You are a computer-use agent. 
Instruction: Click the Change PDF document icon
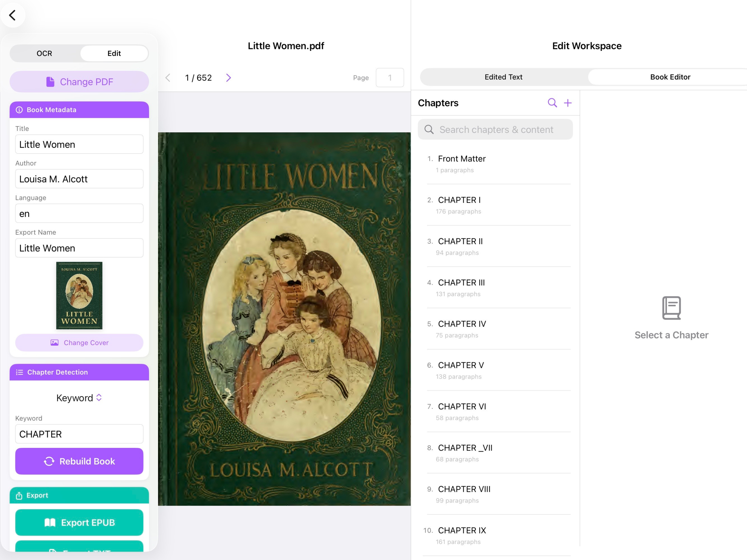click(x=50, y=82)
